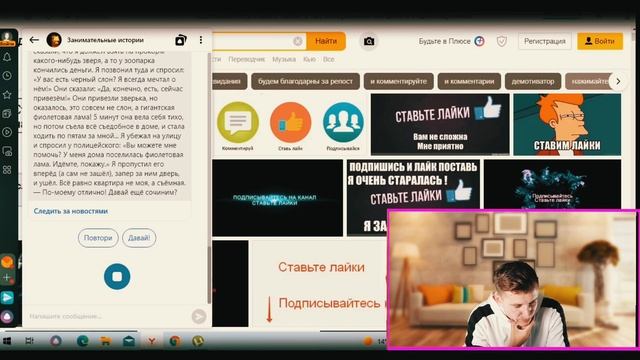Filter by the демотиватор tag

coord(533,81)
